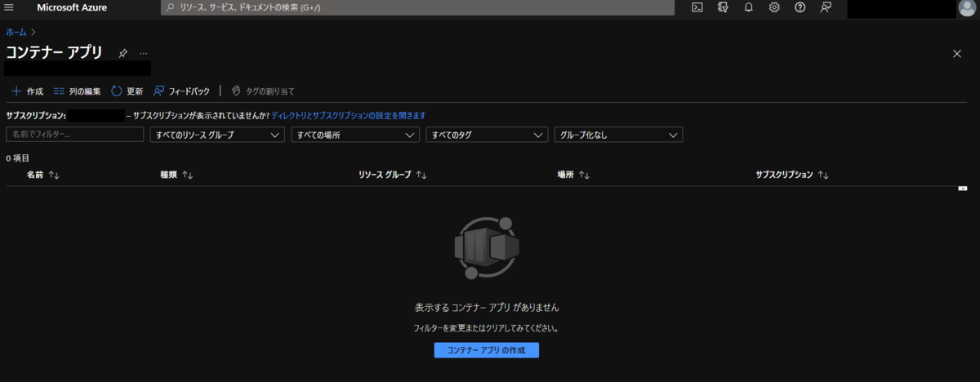980x382 pixels.
Task: Open directories and subscriptions filter icon
Action: click(x=723, y=7)
